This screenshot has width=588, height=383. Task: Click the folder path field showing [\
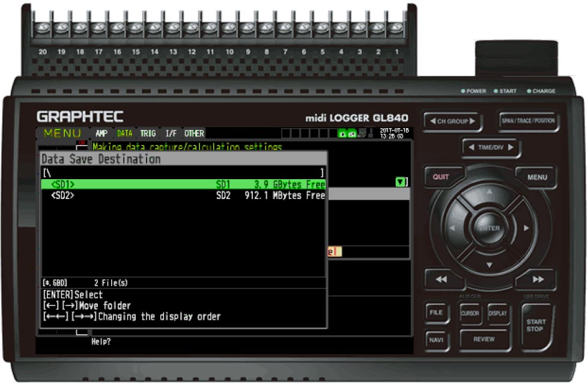(x=183, y=173)
